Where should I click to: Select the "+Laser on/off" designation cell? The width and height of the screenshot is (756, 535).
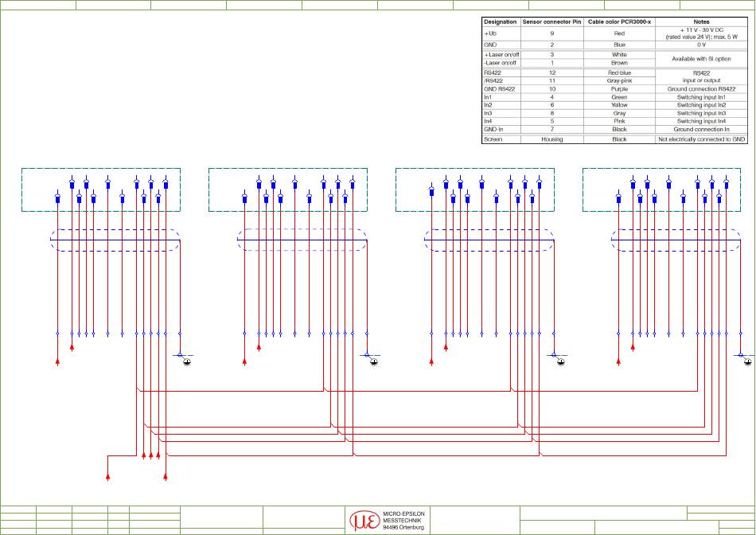(501, 55)
